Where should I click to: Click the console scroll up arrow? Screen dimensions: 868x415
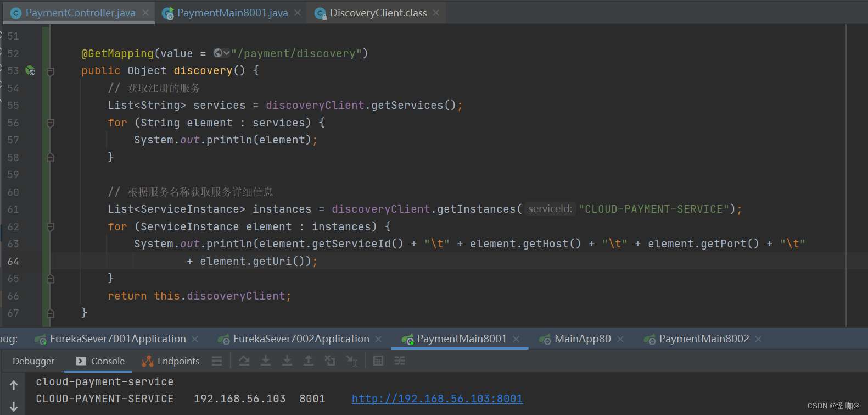(14, 385)
